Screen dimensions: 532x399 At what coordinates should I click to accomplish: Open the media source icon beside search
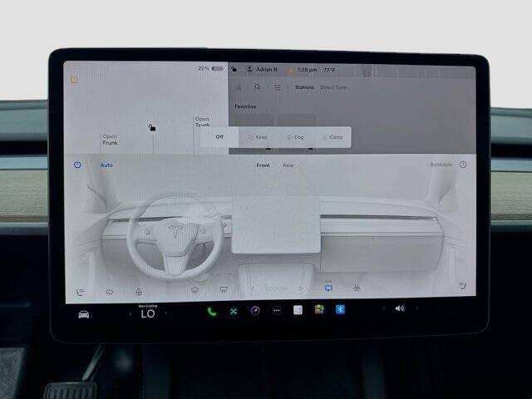click(x=238, y=87)
